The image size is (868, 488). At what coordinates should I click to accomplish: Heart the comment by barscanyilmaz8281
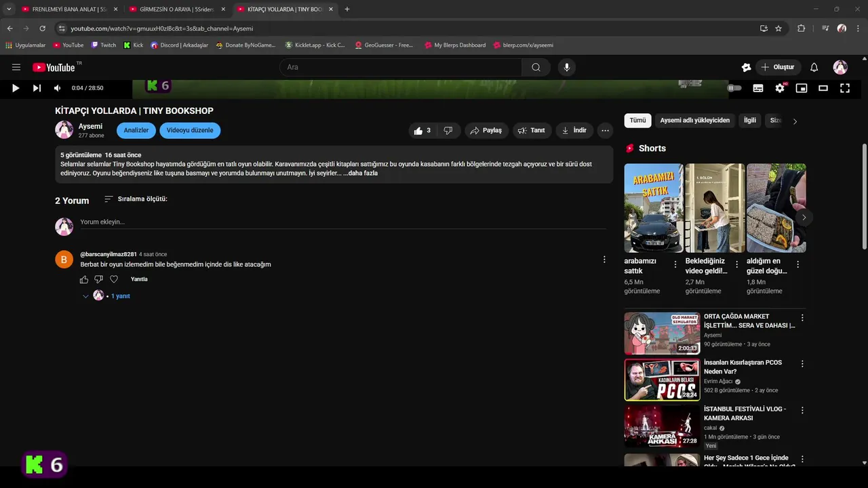114,279
